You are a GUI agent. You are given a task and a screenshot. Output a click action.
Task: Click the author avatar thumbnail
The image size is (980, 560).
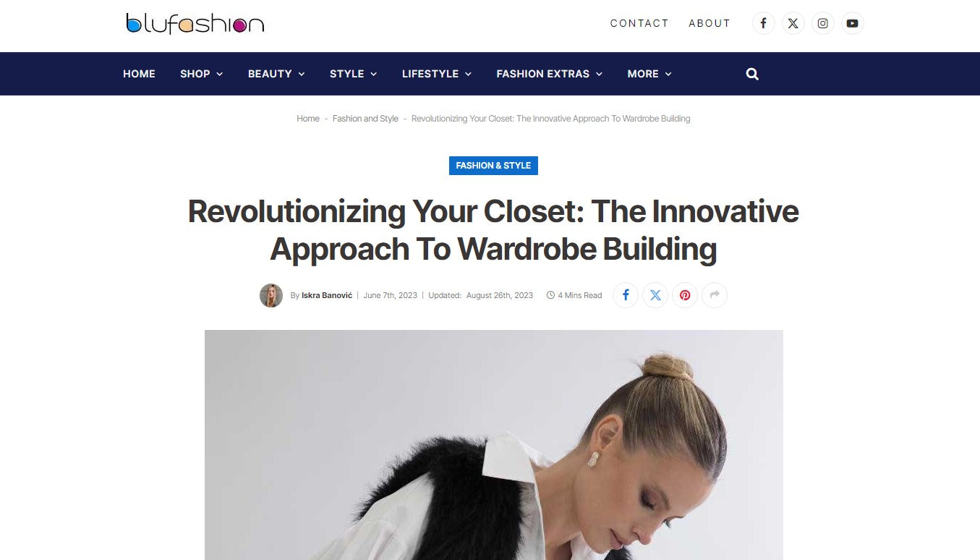271,295
